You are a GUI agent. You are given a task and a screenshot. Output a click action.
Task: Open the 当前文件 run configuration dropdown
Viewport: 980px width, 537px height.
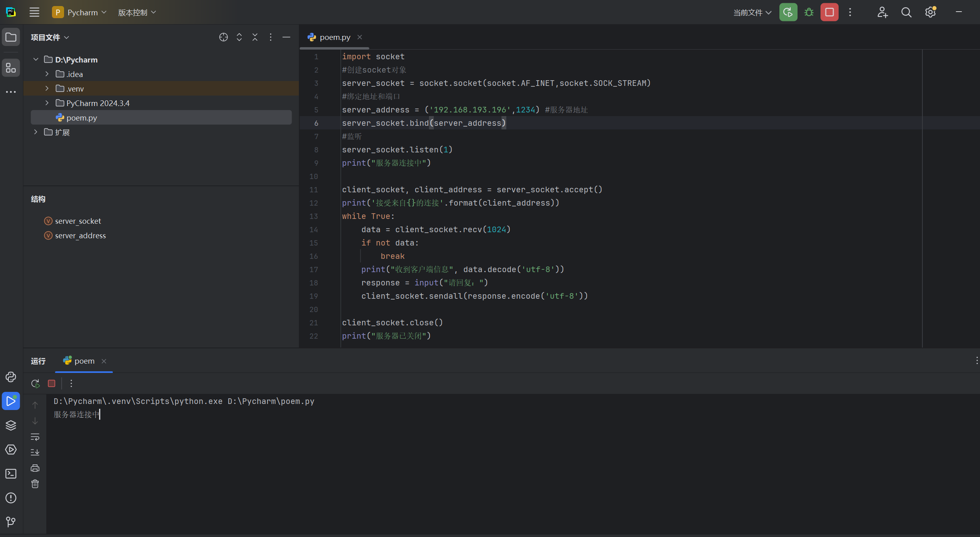(x=752, y=12)
